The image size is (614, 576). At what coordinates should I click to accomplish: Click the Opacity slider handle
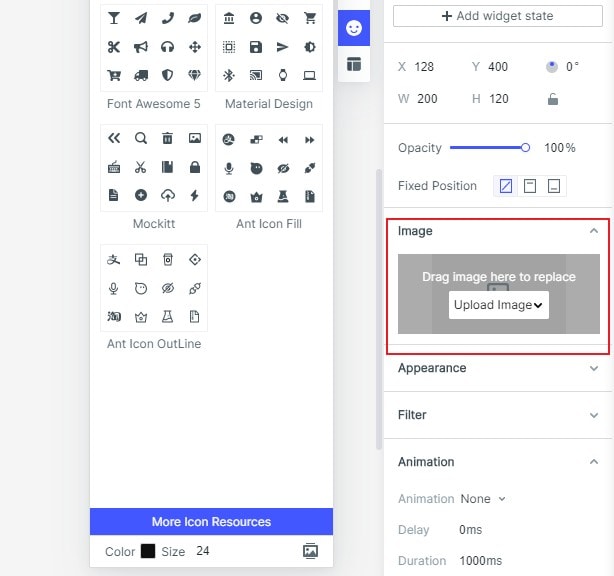point(526,148)
